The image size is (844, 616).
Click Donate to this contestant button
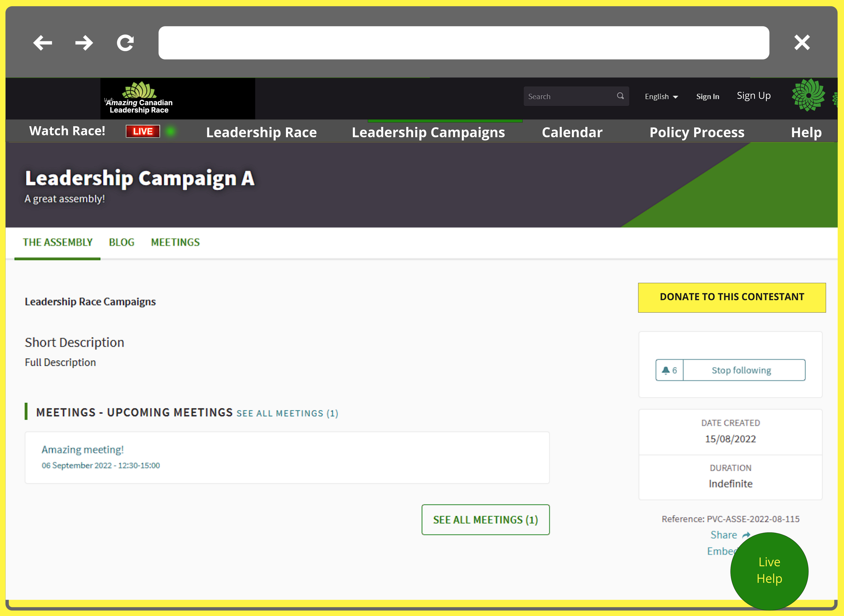[x=731, y=297]
